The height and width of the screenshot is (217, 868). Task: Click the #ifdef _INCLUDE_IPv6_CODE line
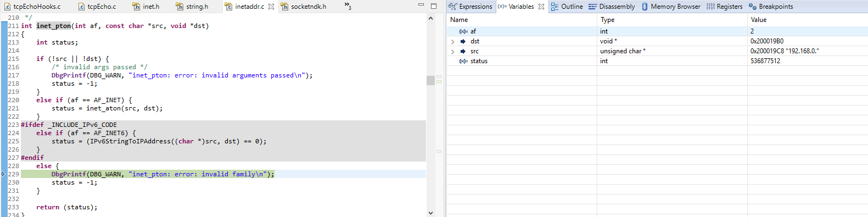[x=69, y=125]
